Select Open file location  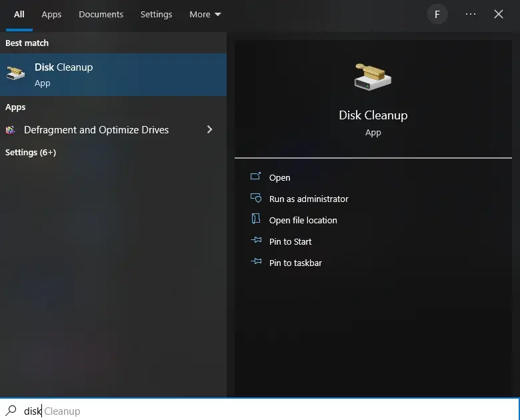click(303, 220)
